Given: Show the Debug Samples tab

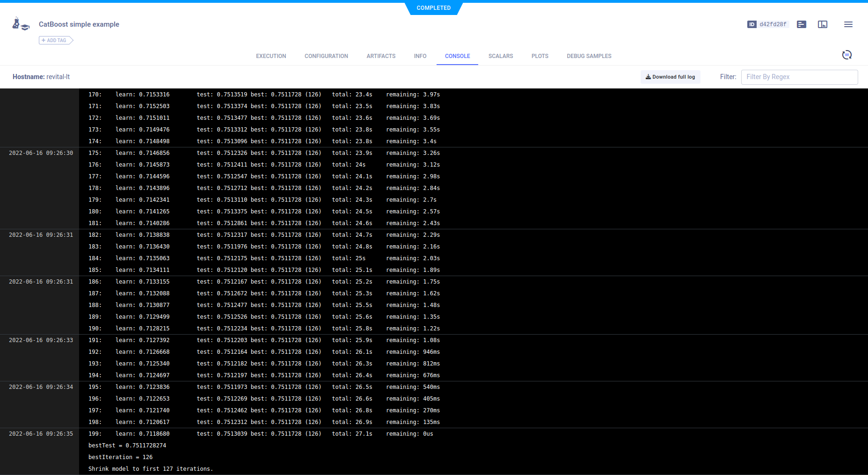Looking at the screenshot, I should coord(589,56).
